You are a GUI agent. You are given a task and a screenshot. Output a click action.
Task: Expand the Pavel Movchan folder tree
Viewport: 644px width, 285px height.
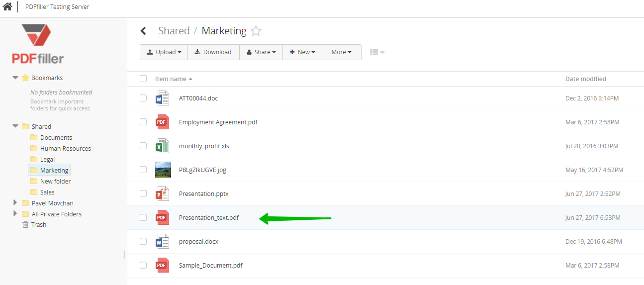15,203
